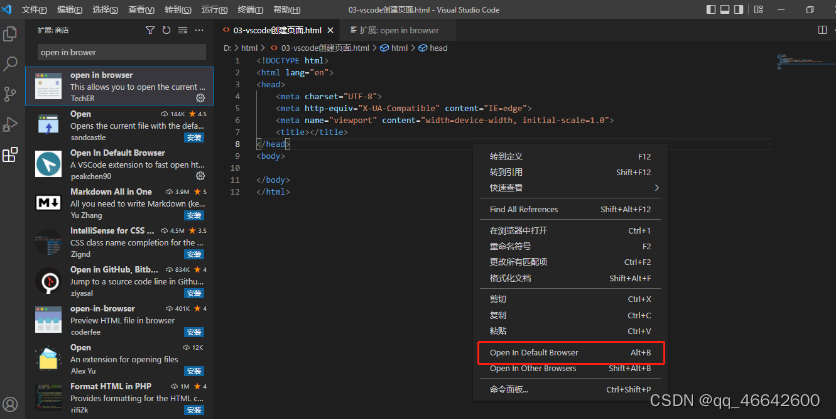The image size is (836, 419).
Task: Install IntelliSense for CSS extension
Action: point(194,254)
